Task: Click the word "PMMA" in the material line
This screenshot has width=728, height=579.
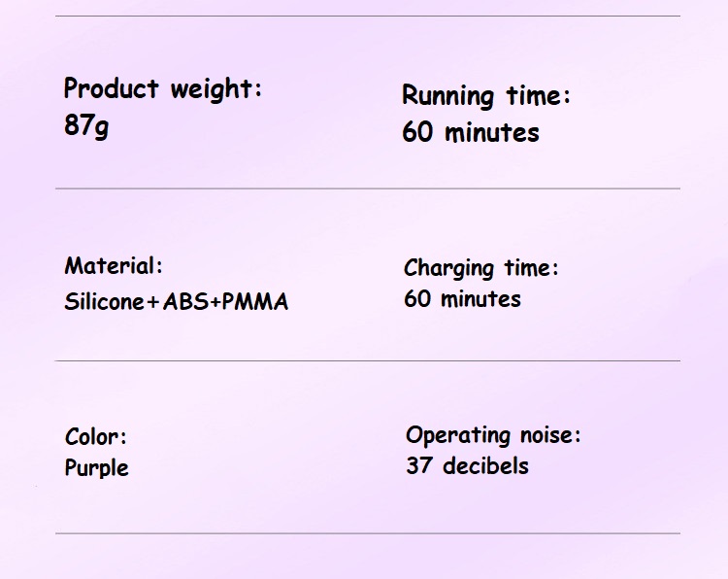Action: tap(255, 301)
